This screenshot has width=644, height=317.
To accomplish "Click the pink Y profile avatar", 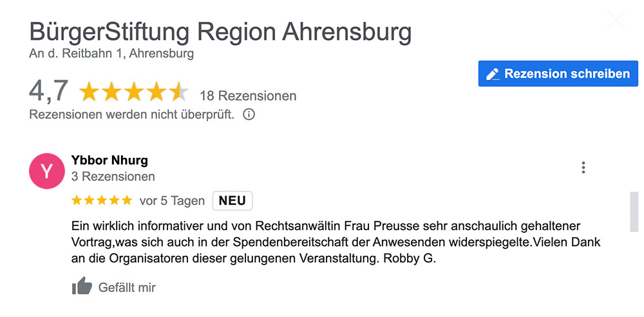I will point(46,171).
